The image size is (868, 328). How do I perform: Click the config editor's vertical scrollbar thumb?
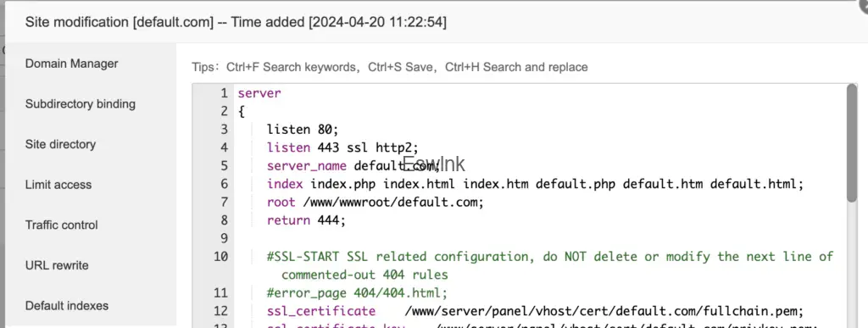coord(851,142)
